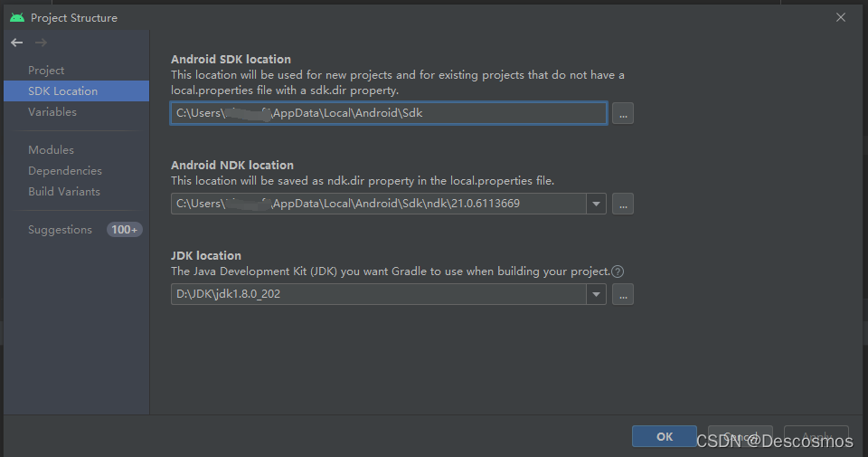Click the forward navigation arrow icon
Screen dimensions: 868x457
point(41,43)
